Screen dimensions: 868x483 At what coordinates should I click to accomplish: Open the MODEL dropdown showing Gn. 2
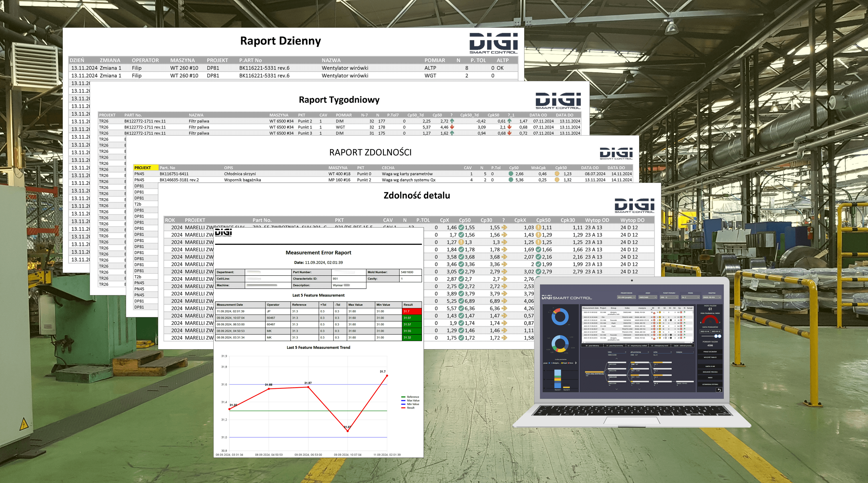pyautogui.click(x=691, y=297)
